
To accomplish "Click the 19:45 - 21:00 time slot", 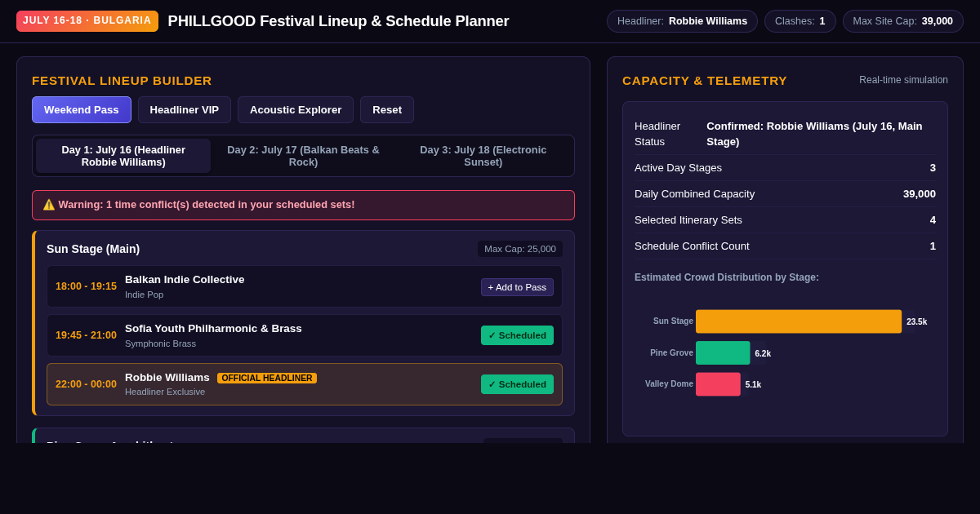I will tap(86, 335).
